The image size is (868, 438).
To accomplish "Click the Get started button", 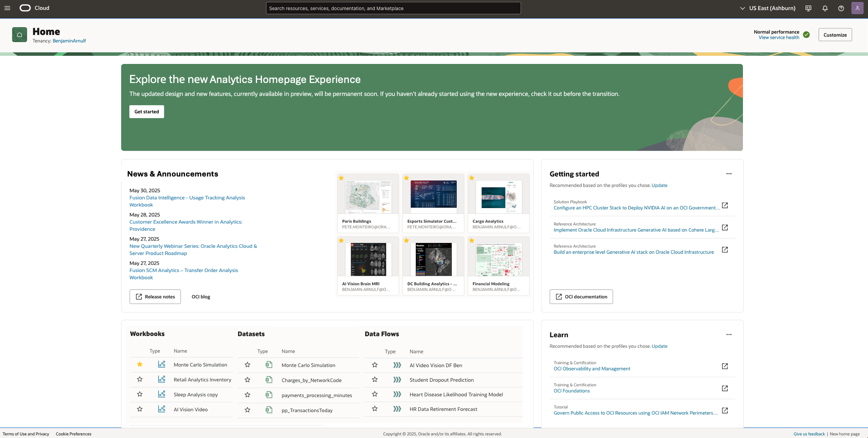I will click(x=147, y=112).
